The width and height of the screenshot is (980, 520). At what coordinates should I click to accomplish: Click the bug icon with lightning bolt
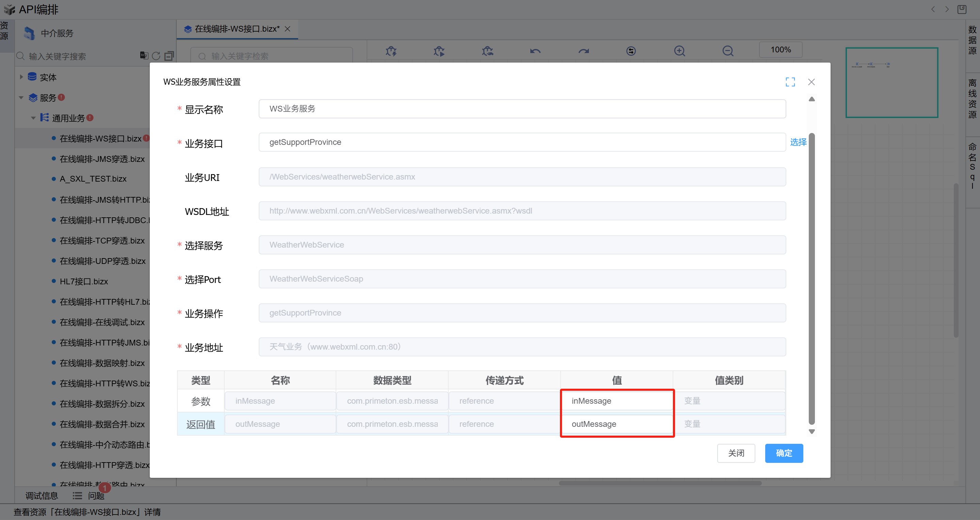(391, 51)
